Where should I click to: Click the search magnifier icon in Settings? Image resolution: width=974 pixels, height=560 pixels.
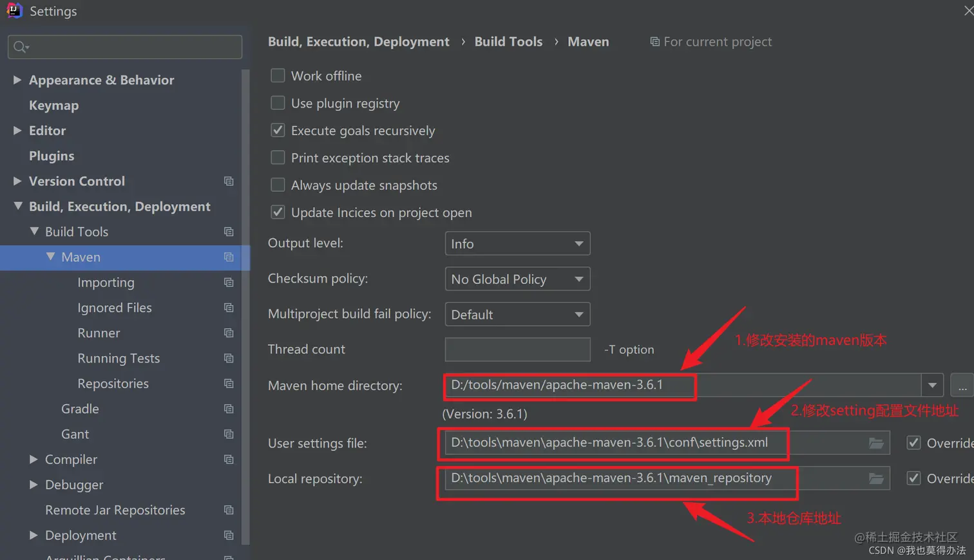(x=21, y=47)
